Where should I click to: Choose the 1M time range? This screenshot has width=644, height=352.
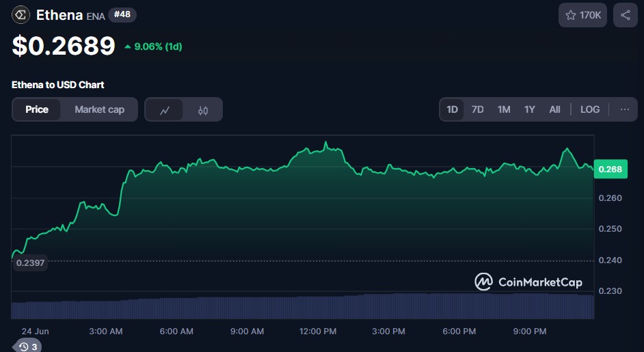pos(504,109)
